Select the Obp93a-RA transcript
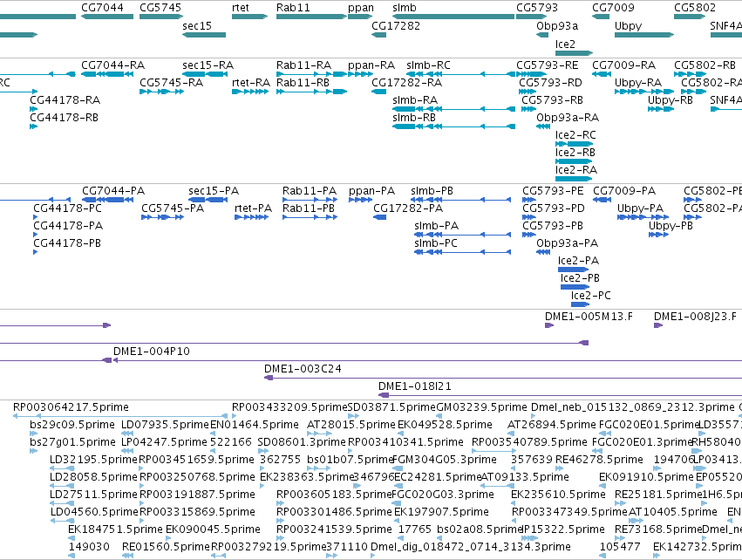The image size is (742, 560). 543,126
